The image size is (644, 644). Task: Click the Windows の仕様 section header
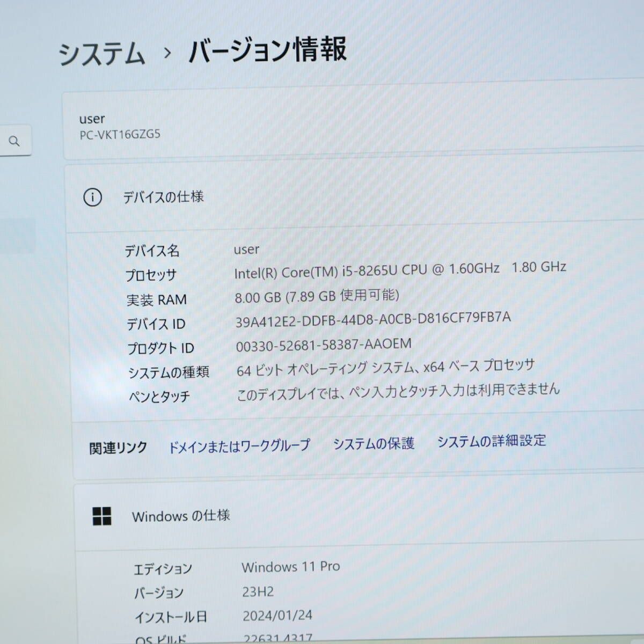tap(181, 516)
